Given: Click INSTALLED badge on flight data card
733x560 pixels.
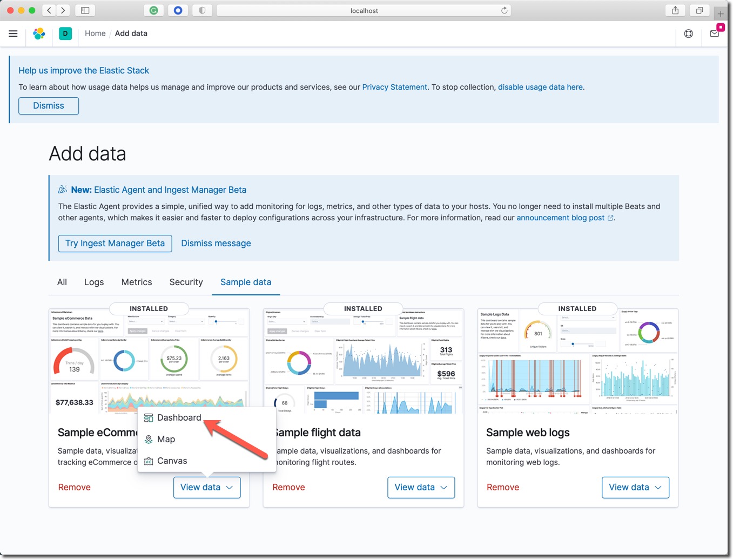Looking at the screenshot, I should (x=363, y=309).
